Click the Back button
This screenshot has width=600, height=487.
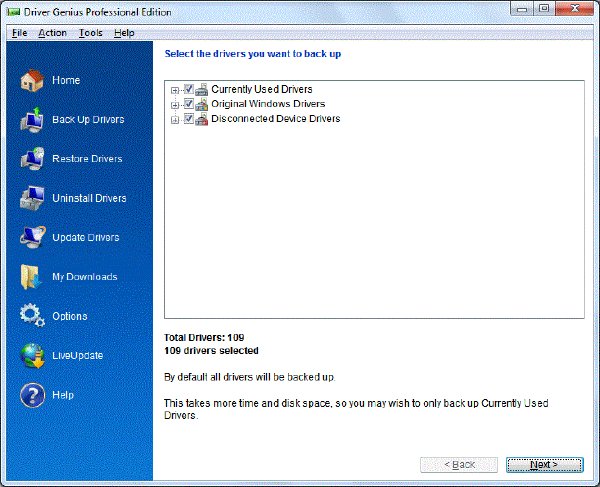(x=459, y=465)
